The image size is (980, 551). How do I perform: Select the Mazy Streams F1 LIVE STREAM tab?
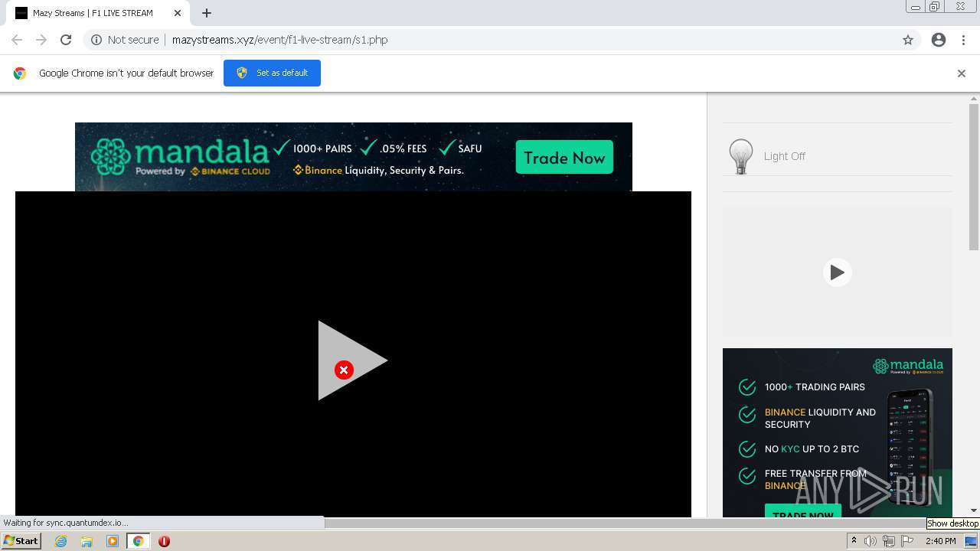[98, 13]
